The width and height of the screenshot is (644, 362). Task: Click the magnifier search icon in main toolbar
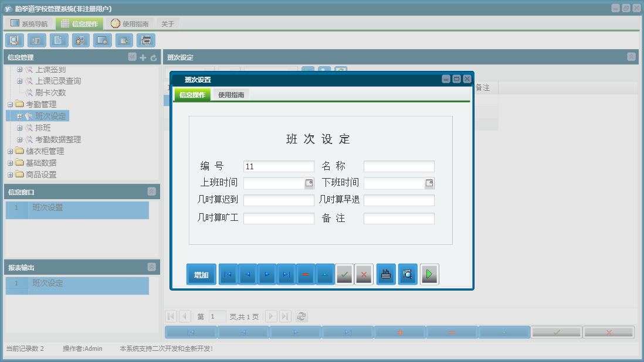pos(15,40)
